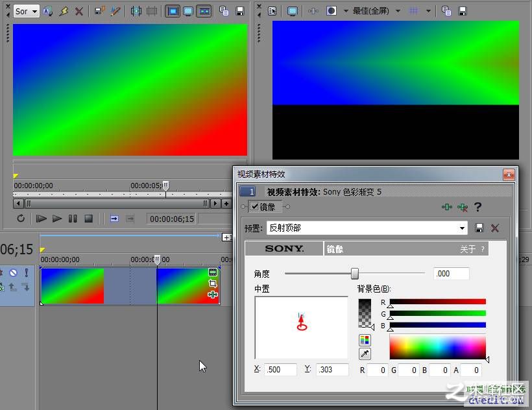Click the make compositing parent up-arrow icon
The width and height of the screenshot is (532, 410).
(x=12, y=287)
